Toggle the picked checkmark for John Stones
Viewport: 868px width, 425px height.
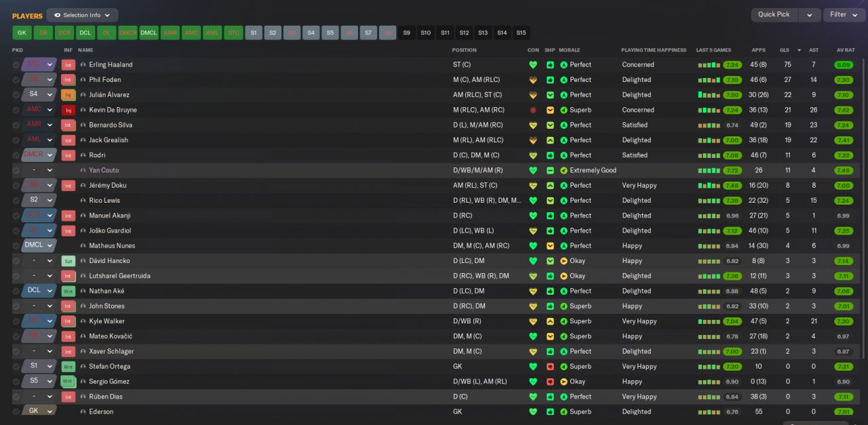click(x=16, y=306)
